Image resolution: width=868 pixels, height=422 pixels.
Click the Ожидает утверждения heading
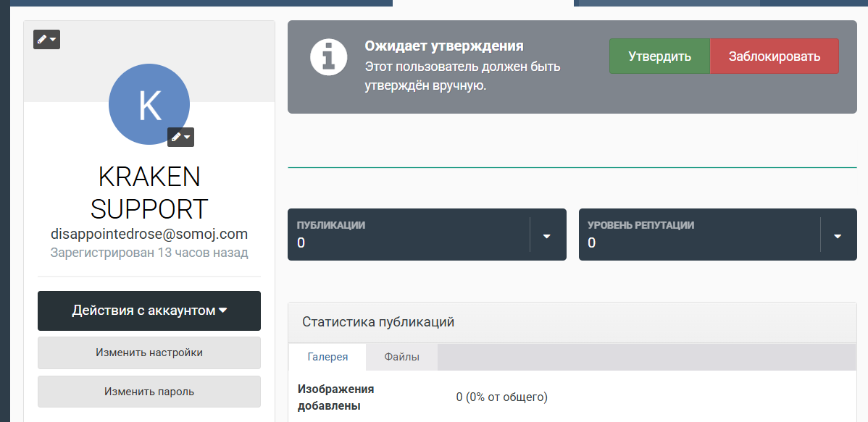tap(444, 46)
